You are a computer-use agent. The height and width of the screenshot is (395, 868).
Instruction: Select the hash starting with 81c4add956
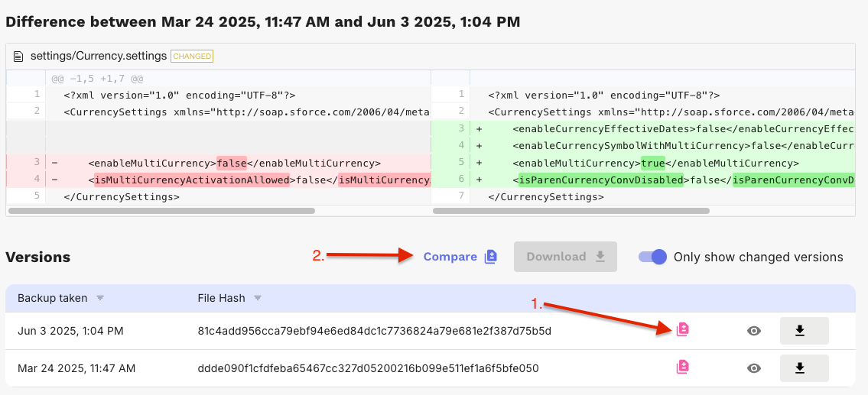[x=374, y=331]
